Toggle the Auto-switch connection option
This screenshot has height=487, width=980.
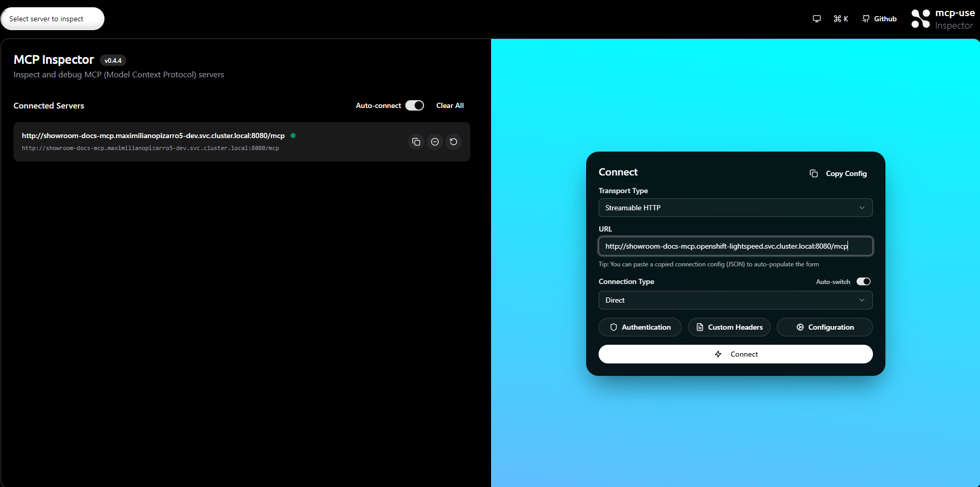pyautogui.click(x=864, y=281)
